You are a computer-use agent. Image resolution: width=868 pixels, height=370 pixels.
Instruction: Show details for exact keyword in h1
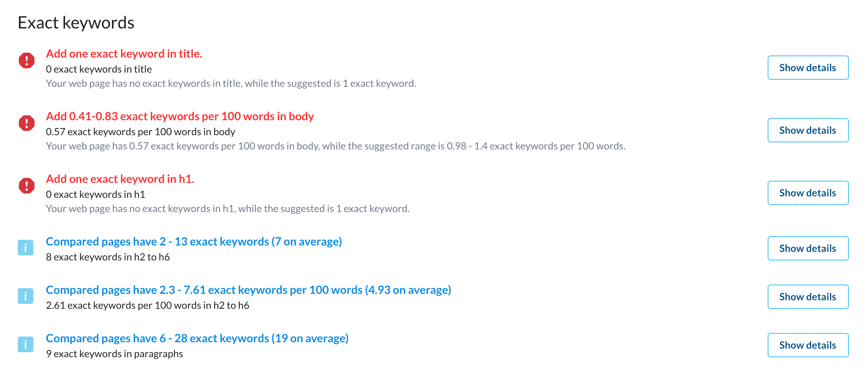pyautogui.click(x=808, y=193)
